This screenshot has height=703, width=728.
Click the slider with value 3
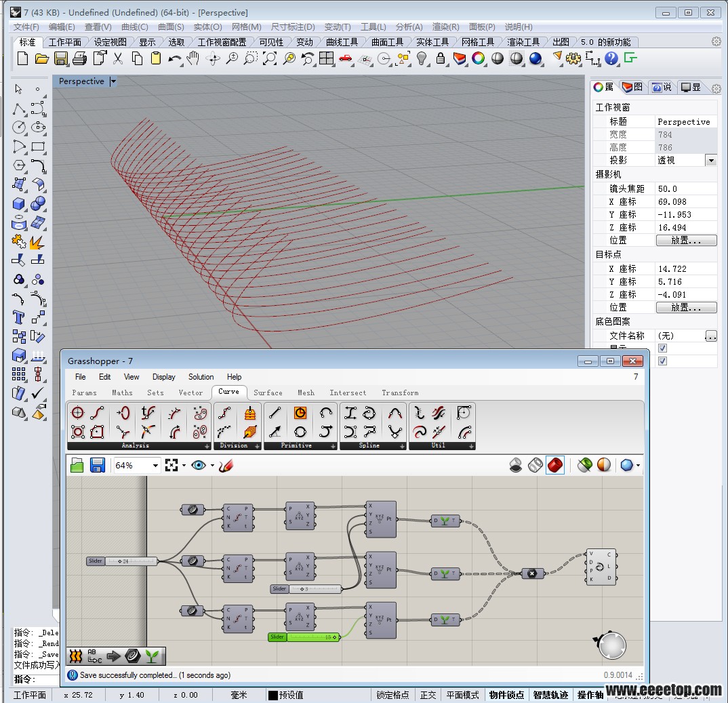tap(306, 589)
